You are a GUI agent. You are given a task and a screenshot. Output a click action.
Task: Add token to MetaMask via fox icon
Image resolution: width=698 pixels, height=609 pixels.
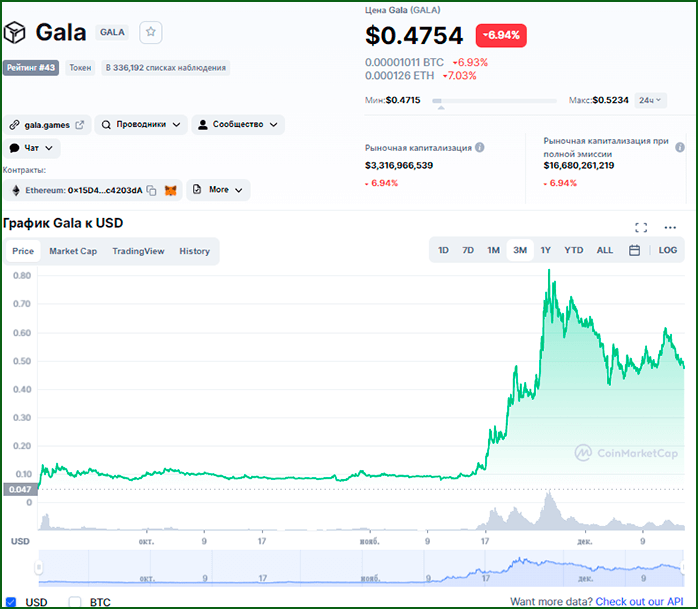coord(170,191)
